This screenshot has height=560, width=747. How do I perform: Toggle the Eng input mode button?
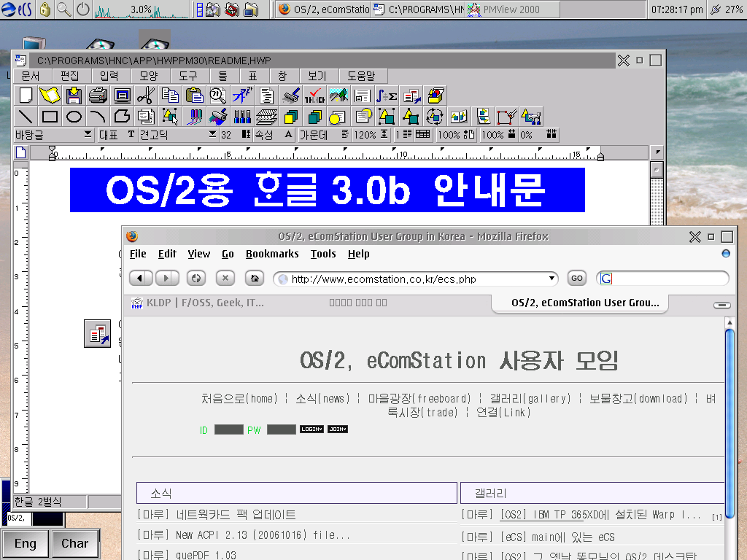click(x=26, y=543)
